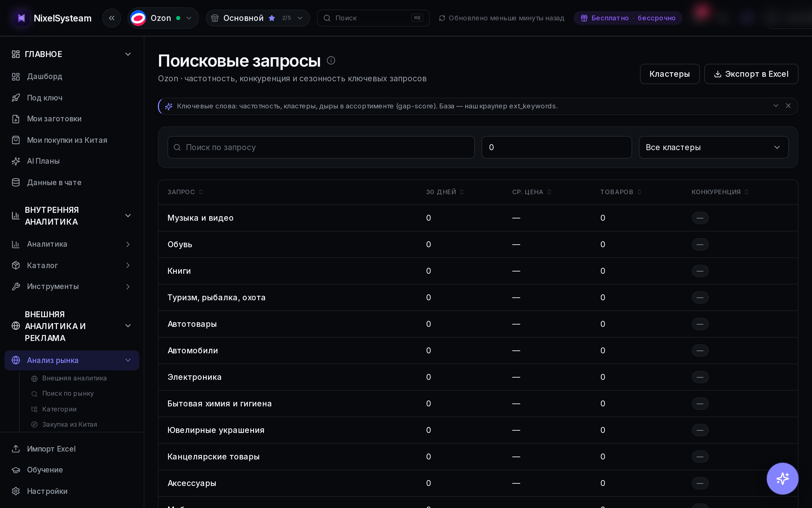Screen dimensions: 812x508
Task: Open AI Планы page
Action: point(71,161)
